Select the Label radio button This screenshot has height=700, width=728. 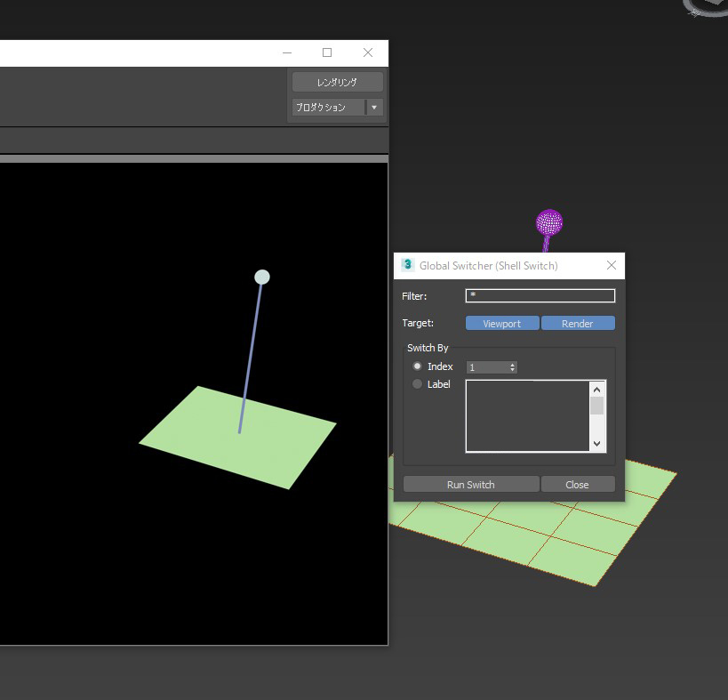(418, 384)
